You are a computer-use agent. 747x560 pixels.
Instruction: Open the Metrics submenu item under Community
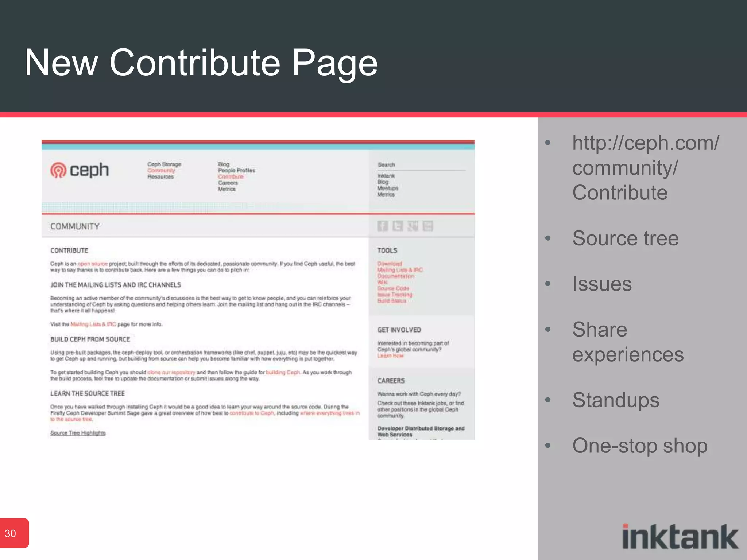[x=227, y=189]
